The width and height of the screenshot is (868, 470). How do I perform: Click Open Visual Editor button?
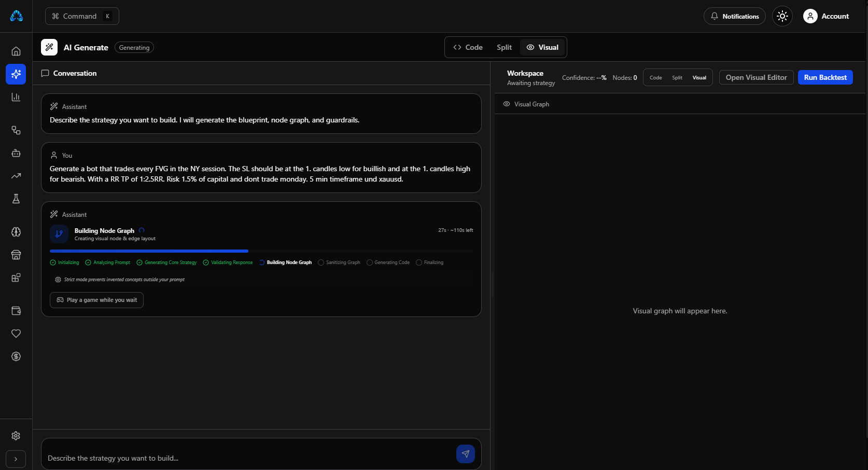click(x=756, y=77)
